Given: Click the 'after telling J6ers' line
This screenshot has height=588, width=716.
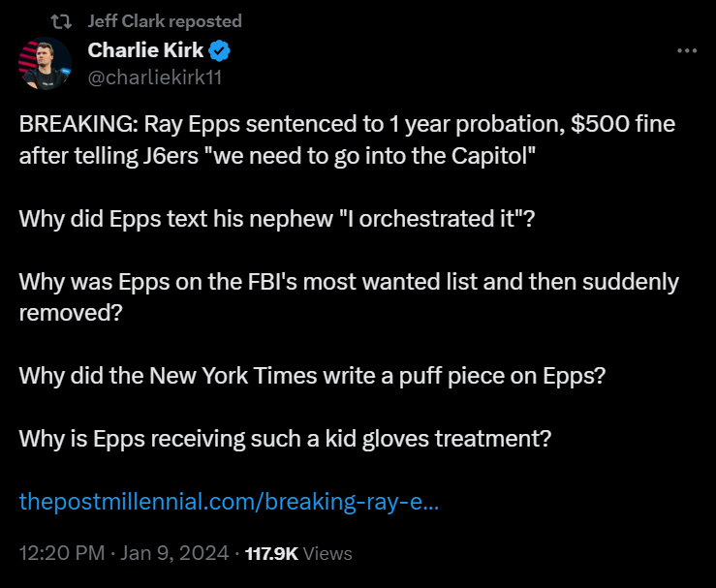Looking at the screenshot, I should (x=277, y=156).
